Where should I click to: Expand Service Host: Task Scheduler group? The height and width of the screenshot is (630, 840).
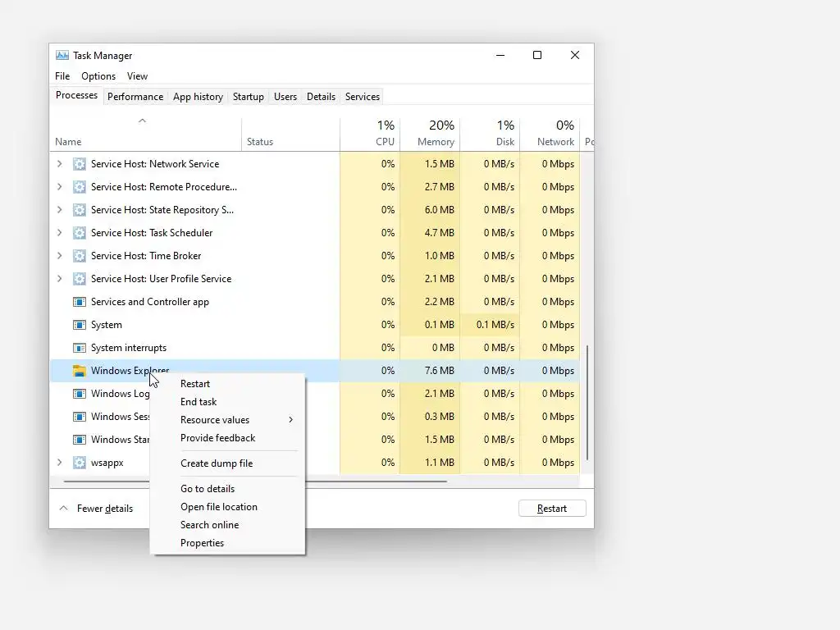click(x=59, y=233)
